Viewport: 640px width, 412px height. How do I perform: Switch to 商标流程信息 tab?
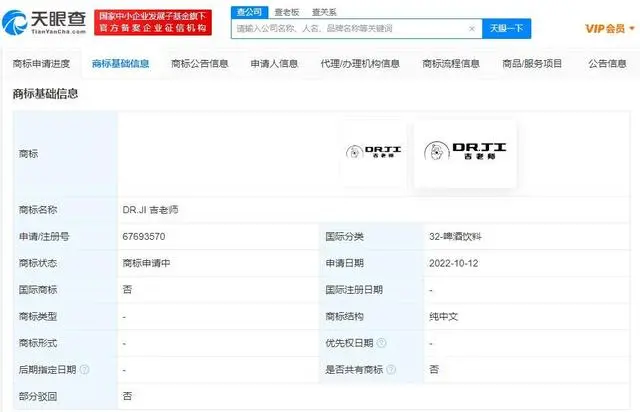coord(451,64)
